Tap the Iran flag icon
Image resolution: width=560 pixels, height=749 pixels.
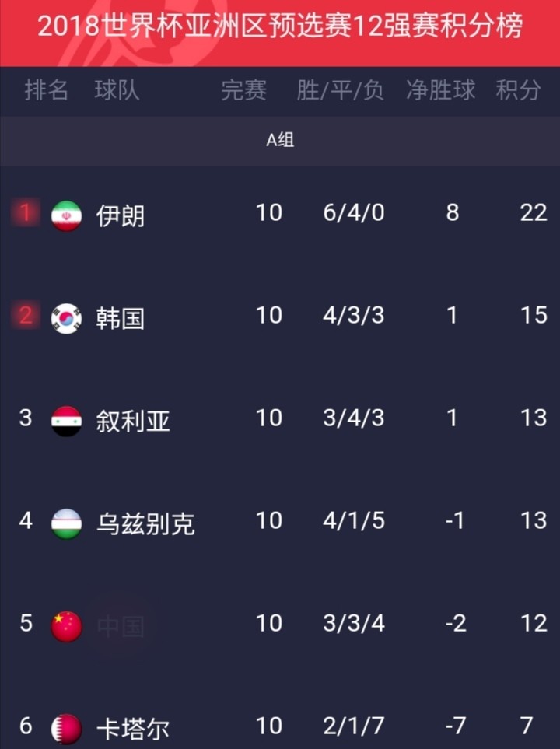[66, 215]
